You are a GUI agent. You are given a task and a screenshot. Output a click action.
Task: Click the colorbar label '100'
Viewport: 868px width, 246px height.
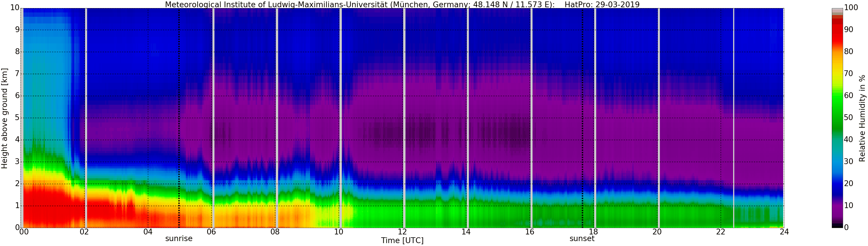[852, 8]
